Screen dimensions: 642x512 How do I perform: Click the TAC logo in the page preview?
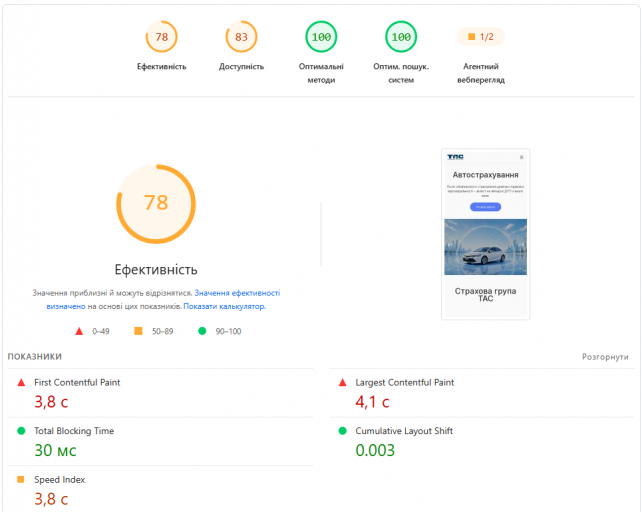(455, 157)
